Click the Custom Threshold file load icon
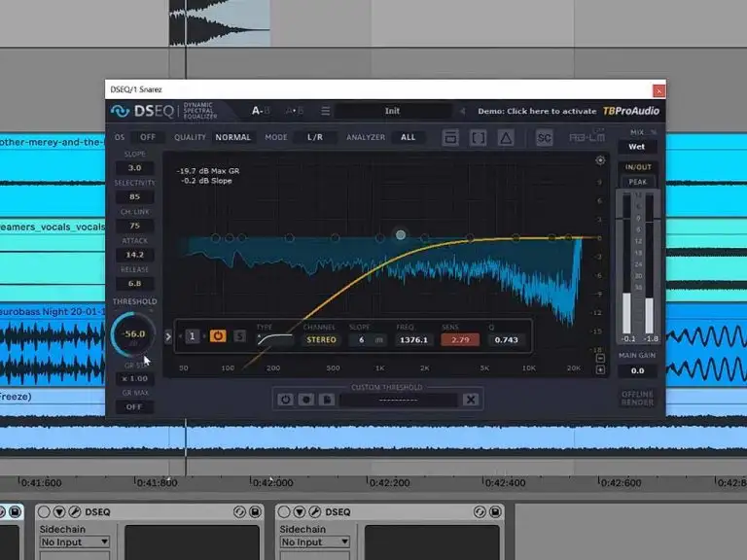747x560 pixels. click(x=327, y=400)
